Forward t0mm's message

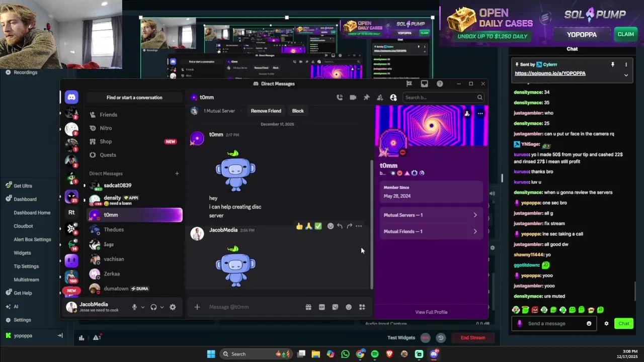[349, 226]
